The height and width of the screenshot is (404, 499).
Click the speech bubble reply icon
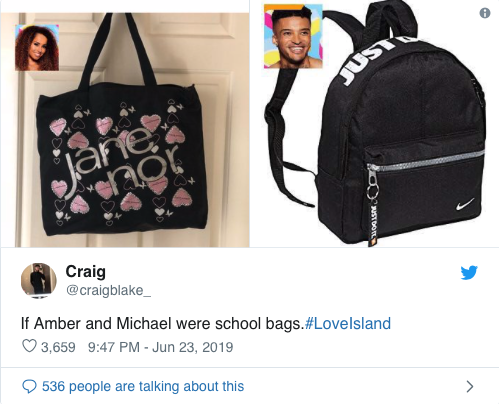coord(29,386)
